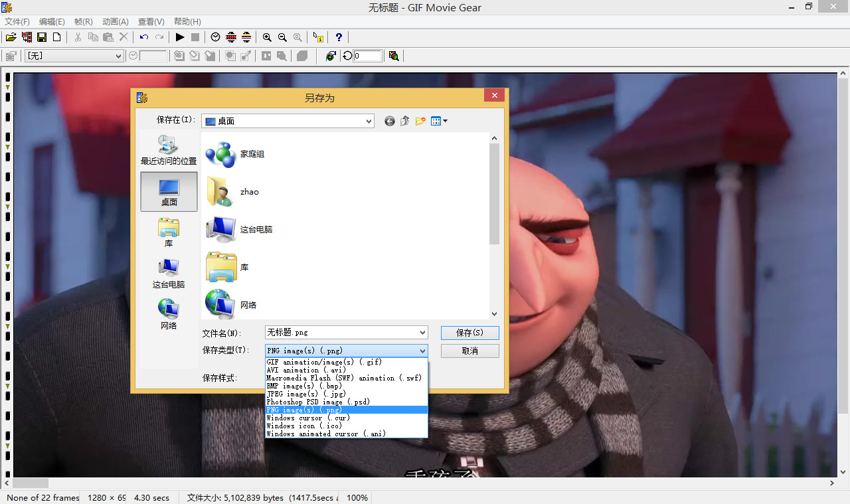Go up one level in save dialog
Viewport: 850px width, 504px height.
404,121
